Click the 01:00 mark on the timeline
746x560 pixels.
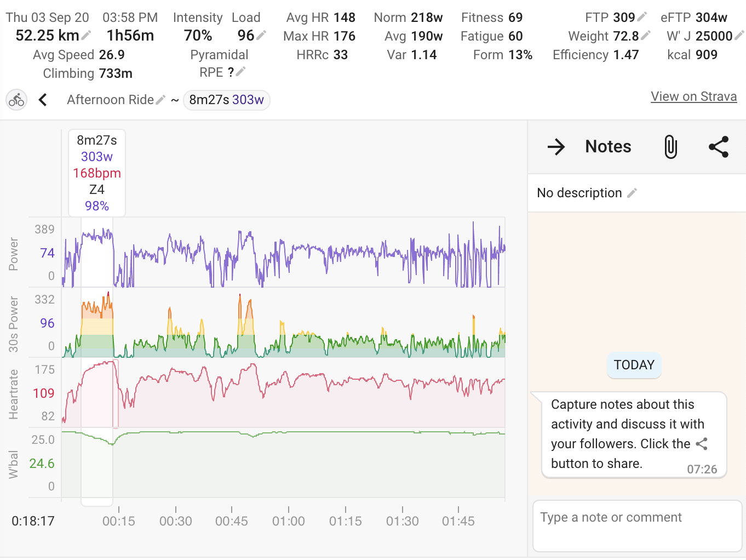click(x=289, y=521)
